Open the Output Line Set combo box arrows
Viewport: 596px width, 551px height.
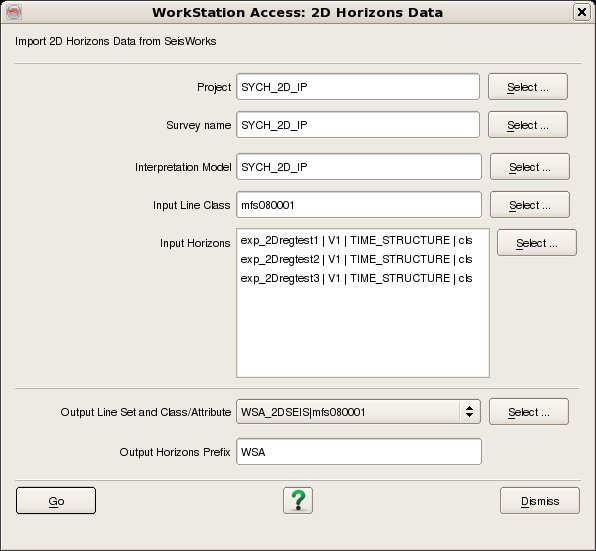click(x=469, y=412)
